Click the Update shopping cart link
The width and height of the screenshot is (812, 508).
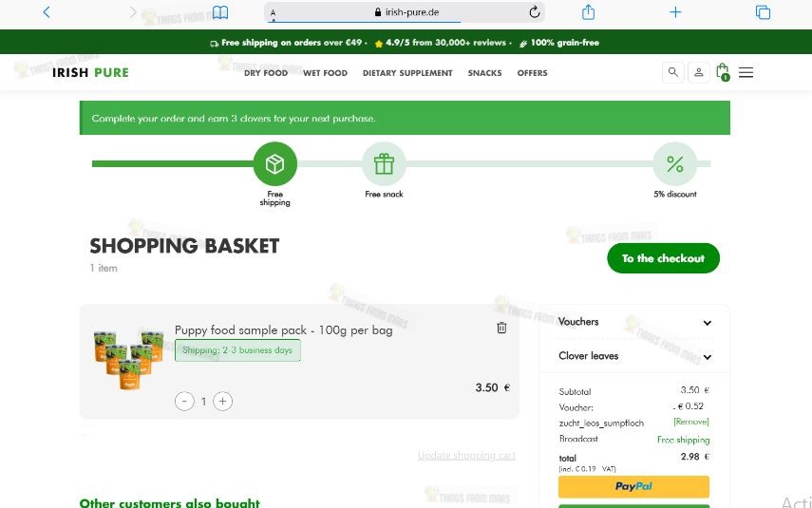466,455
